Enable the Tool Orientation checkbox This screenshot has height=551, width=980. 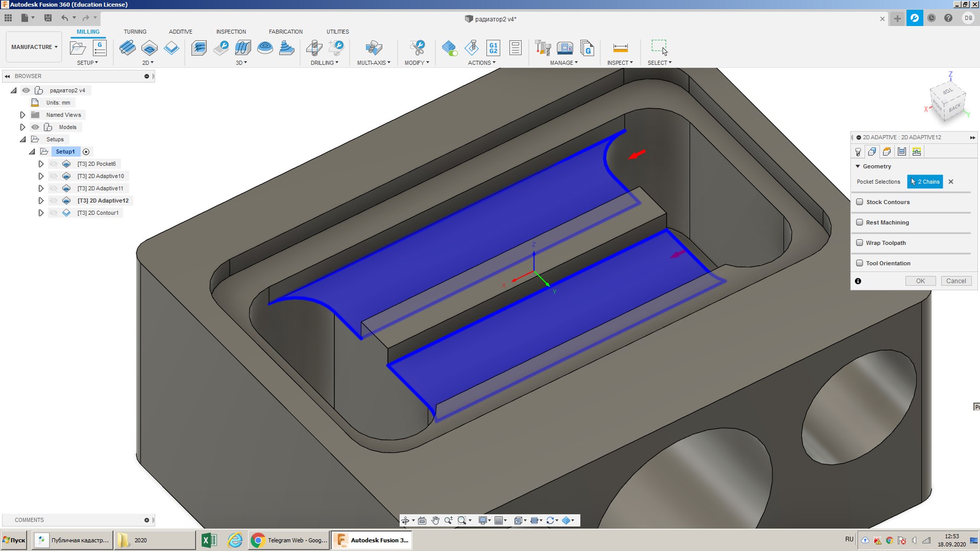tap(860, 263)
